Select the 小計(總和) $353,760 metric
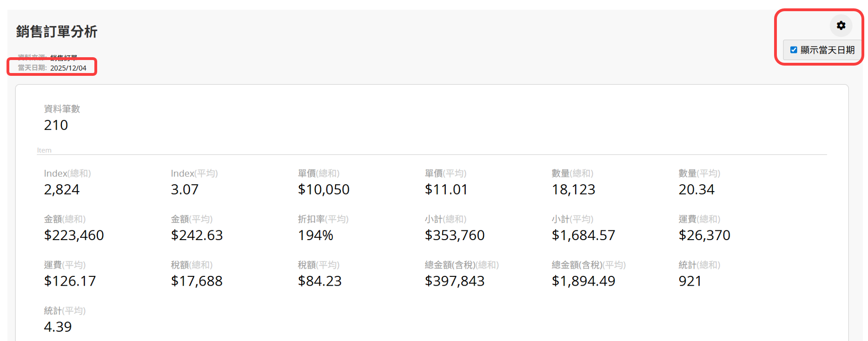 click(x=455, y=235)
